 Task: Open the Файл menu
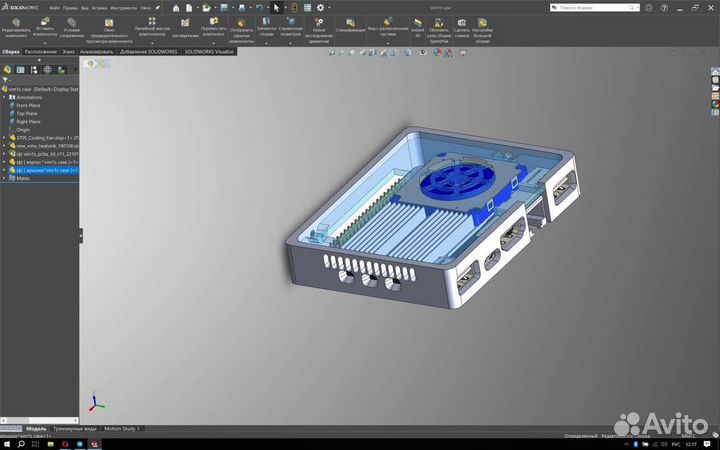point(55,8)
